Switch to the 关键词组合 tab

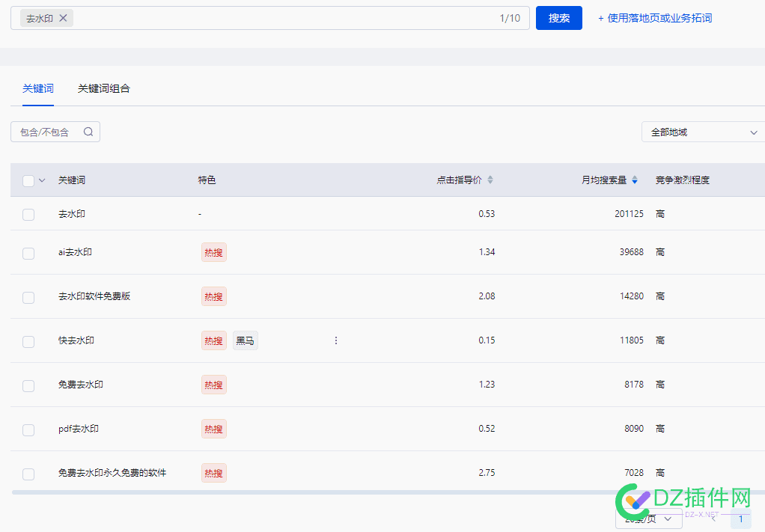[104, 88]
